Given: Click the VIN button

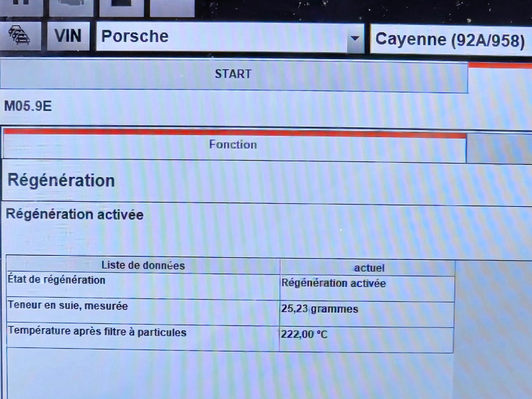Looking at the screenshot, I should (x=68, y=36).
